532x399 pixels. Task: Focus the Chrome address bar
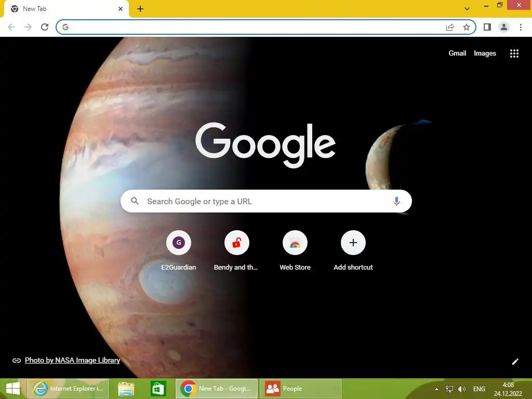265,27
